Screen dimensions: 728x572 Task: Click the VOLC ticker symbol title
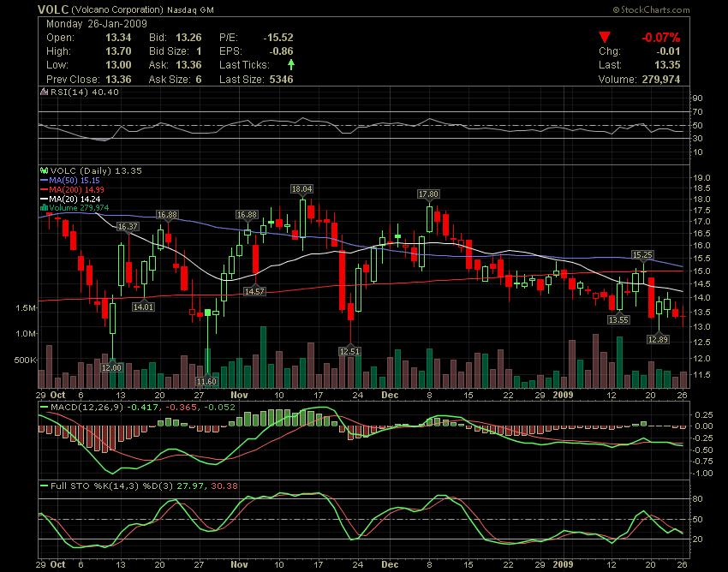(x=53, y=9)
